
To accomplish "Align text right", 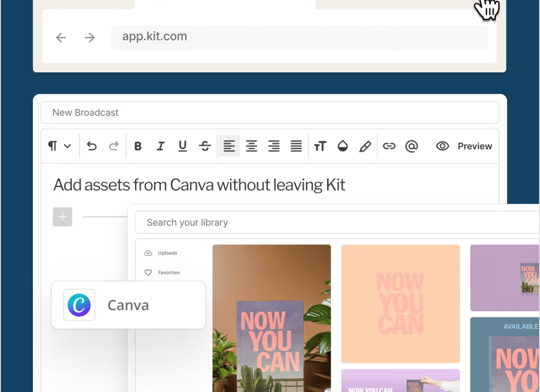I will pyautogui.click(x=274, y=146).
